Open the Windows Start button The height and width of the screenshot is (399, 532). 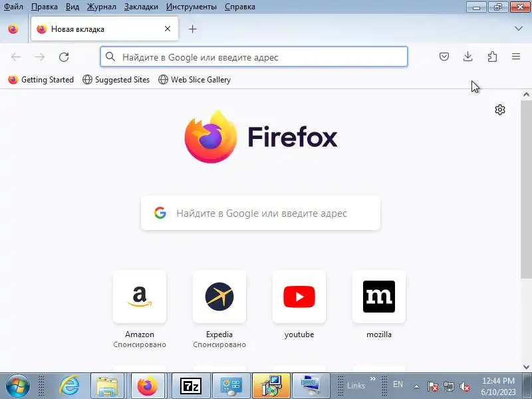click(17, 386)
